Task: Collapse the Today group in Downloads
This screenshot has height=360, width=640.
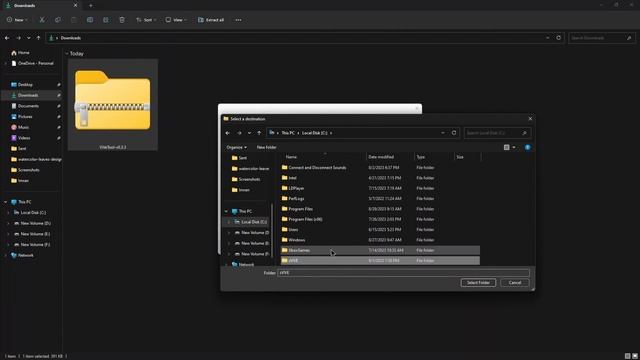Action: [67, 53]
